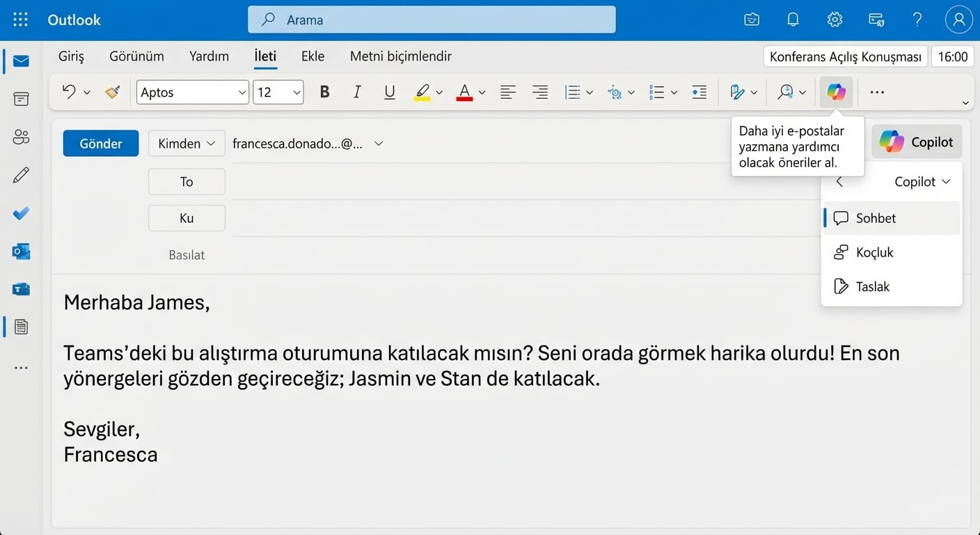Switch to Mail in the left sidebar
Viewport: 980px width, 535px height.
coord(20,61)
